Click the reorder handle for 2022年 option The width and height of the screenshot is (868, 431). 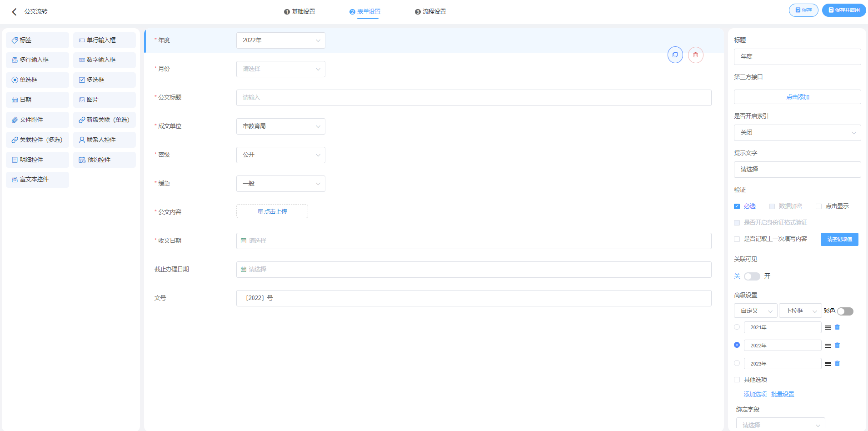828,346
